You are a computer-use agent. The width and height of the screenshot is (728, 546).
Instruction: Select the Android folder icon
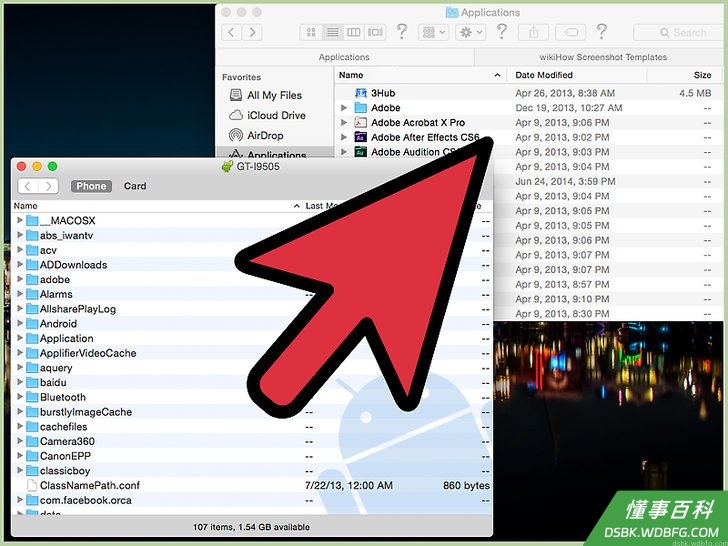tap(32, 324)
